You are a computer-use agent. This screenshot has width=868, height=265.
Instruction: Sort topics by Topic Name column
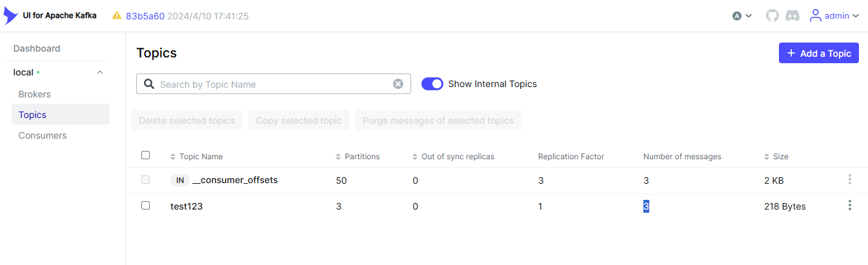(200, 157)
